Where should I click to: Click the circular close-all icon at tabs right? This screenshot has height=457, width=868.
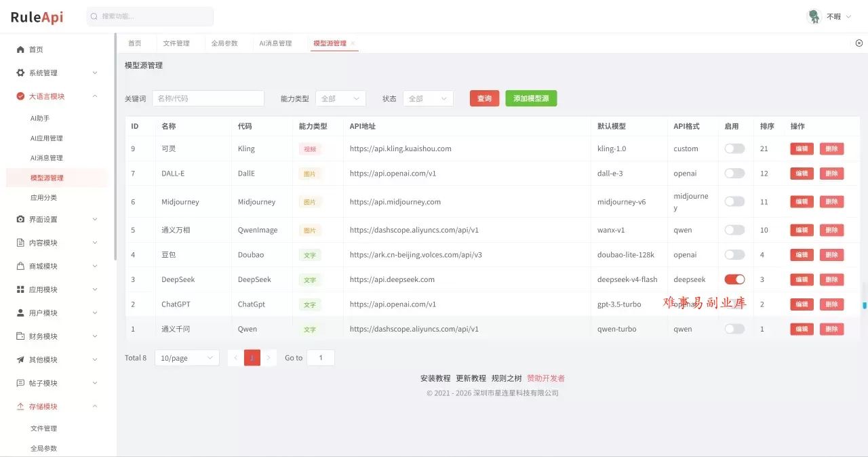[859, 43]
